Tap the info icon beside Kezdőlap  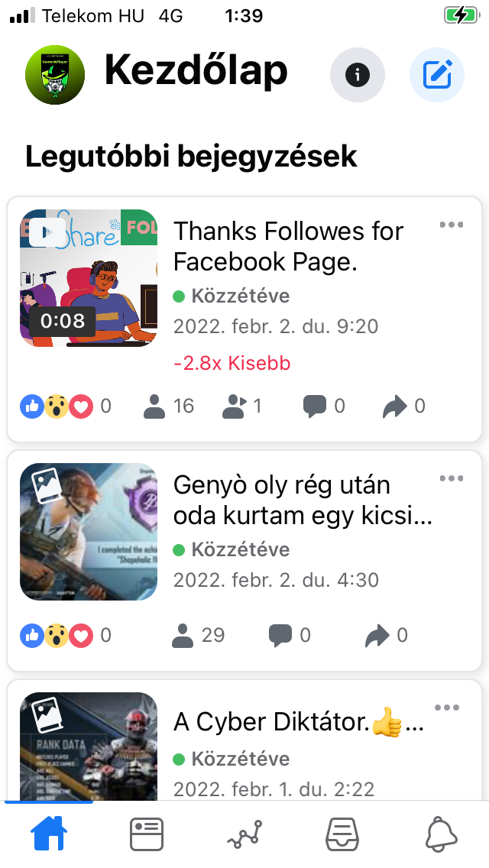357,75
